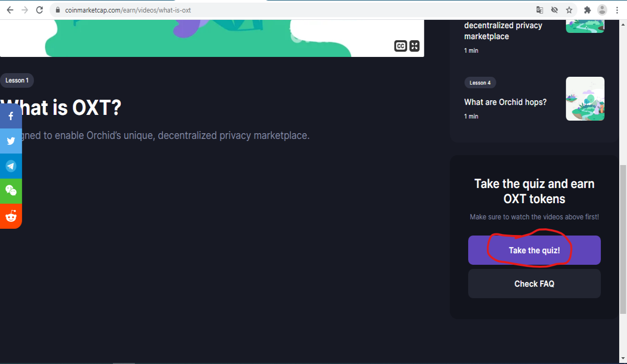Open the browser extensions puzzle icon
Viewport: 627px width, 364px height.
click(x=587, y=10)
